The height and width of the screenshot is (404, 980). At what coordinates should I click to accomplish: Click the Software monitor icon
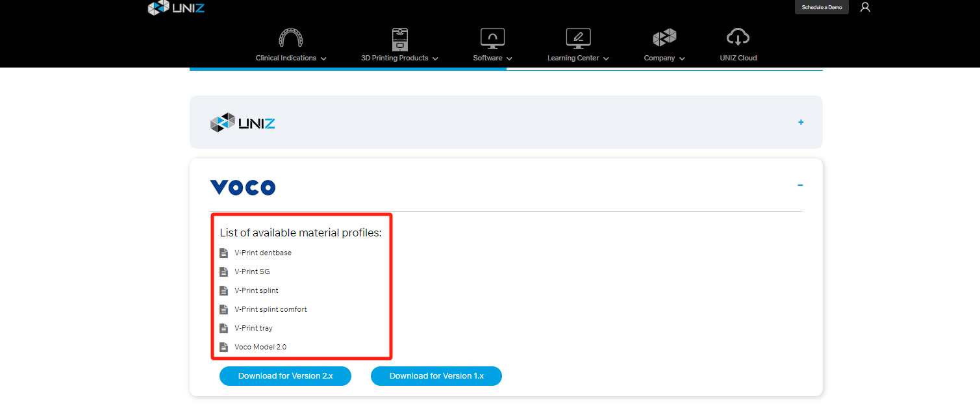(x=492, y=38)
